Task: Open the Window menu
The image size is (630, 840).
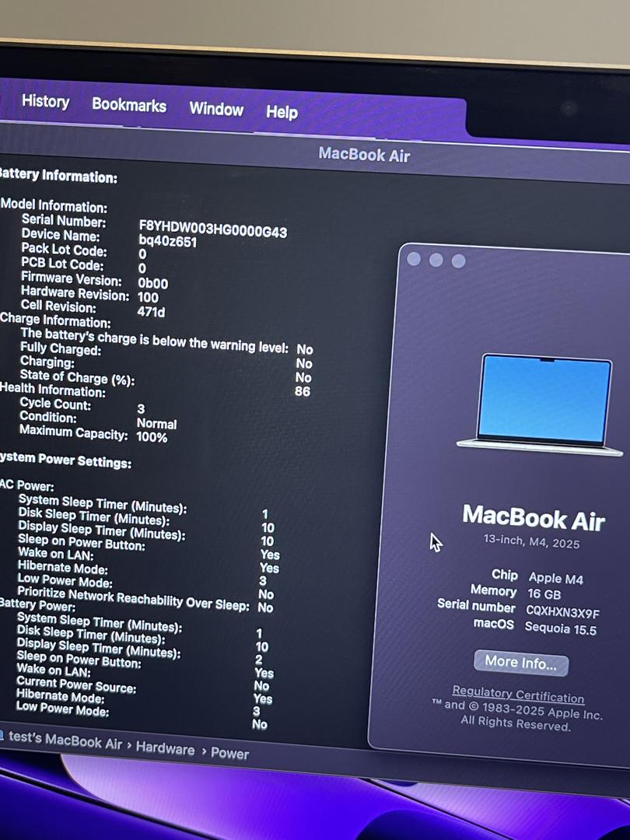Action: (216, 110)
